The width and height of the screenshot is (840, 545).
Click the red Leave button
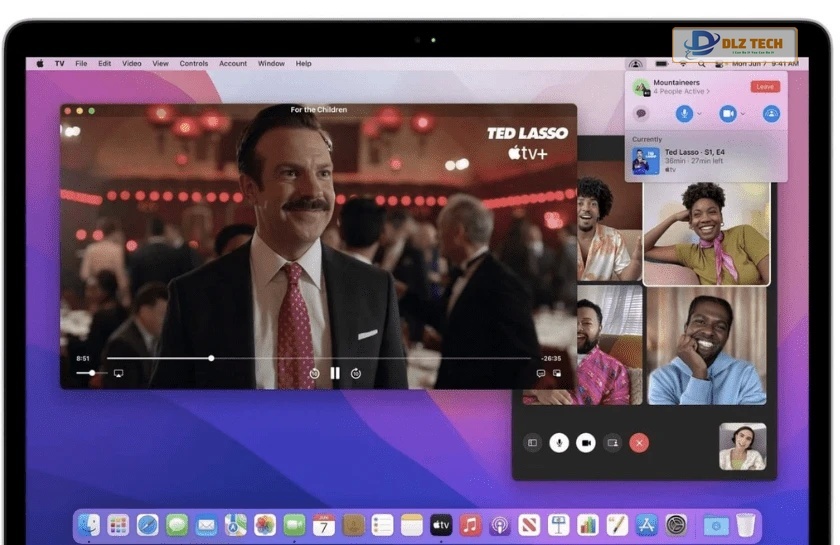coord(765,87)
